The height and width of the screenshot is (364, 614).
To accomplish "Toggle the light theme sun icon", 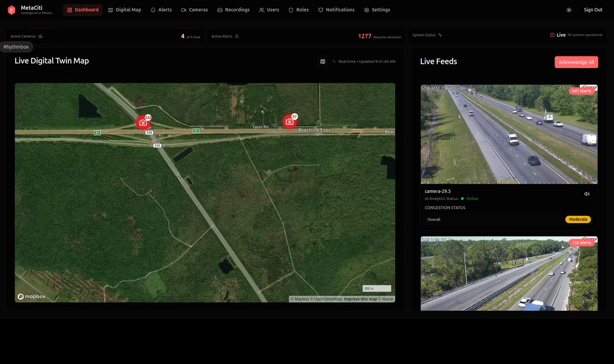I will pyautogui.click(x=569, y=10).
